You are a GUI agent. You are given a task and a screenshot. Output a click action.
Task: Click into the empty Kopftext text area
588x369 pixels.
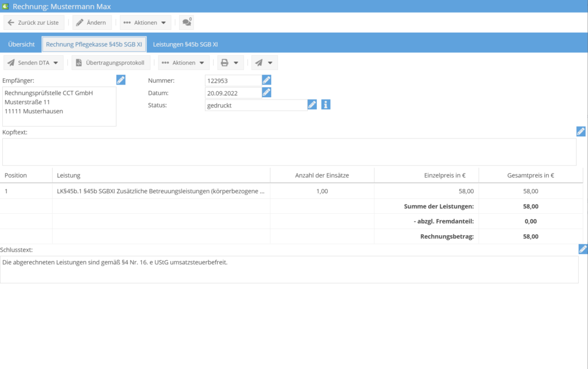(289, 152)
